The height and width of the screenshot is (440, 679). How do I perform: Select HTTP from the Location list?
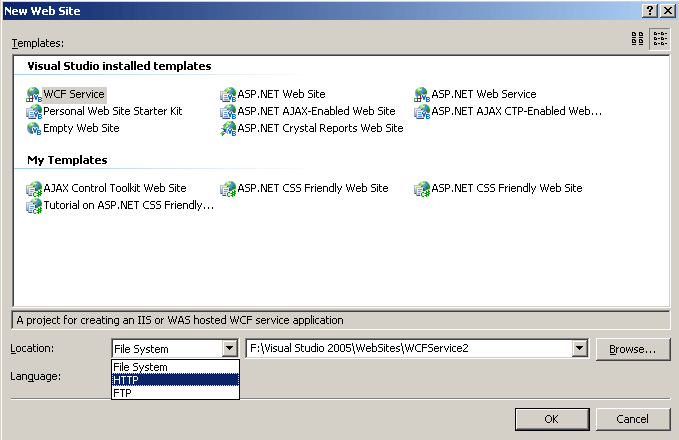pyautogui.click(x=175, y=380)
